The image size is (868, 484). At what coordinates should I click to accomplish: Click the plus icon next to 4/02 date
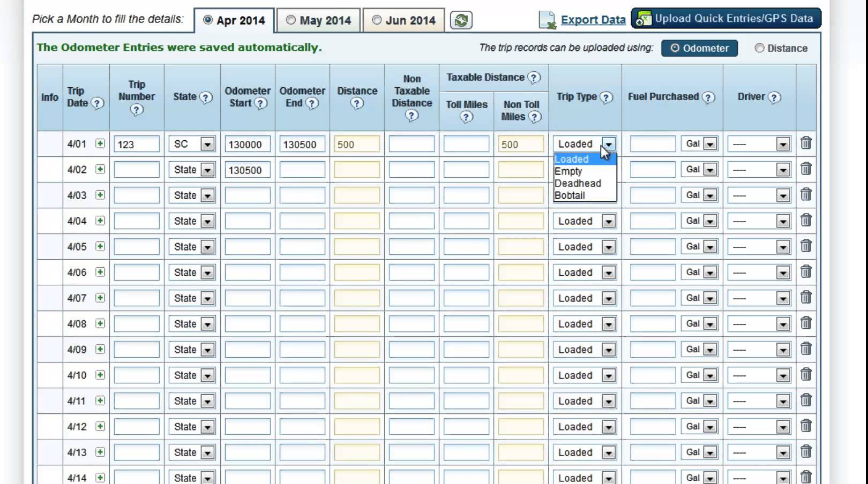[100, 169]
